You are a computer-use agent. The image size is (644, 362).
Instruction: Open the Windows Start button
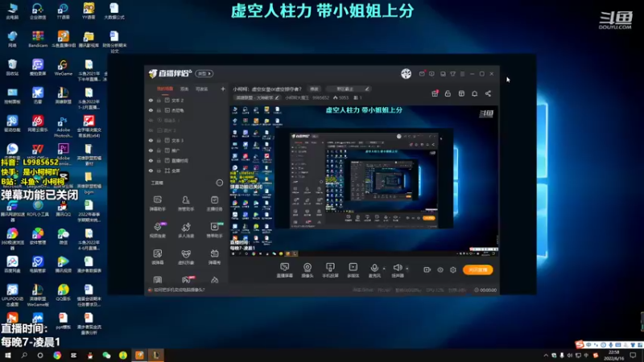point(8,356)
